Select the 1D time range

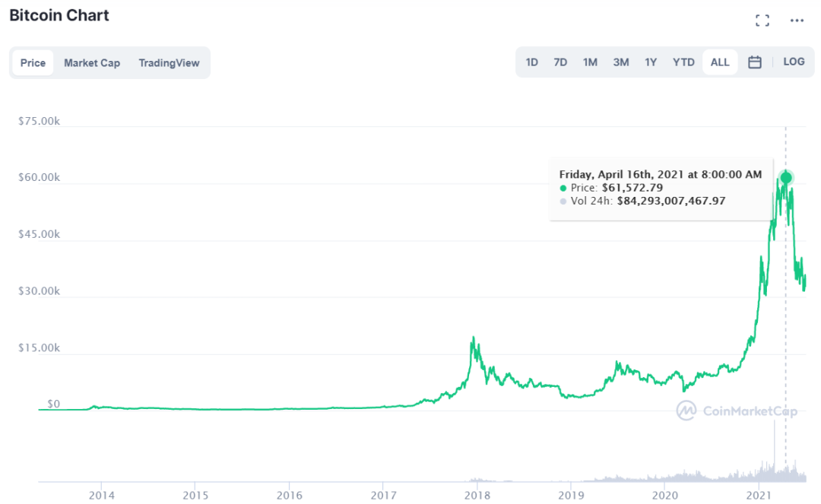[532, 62]
